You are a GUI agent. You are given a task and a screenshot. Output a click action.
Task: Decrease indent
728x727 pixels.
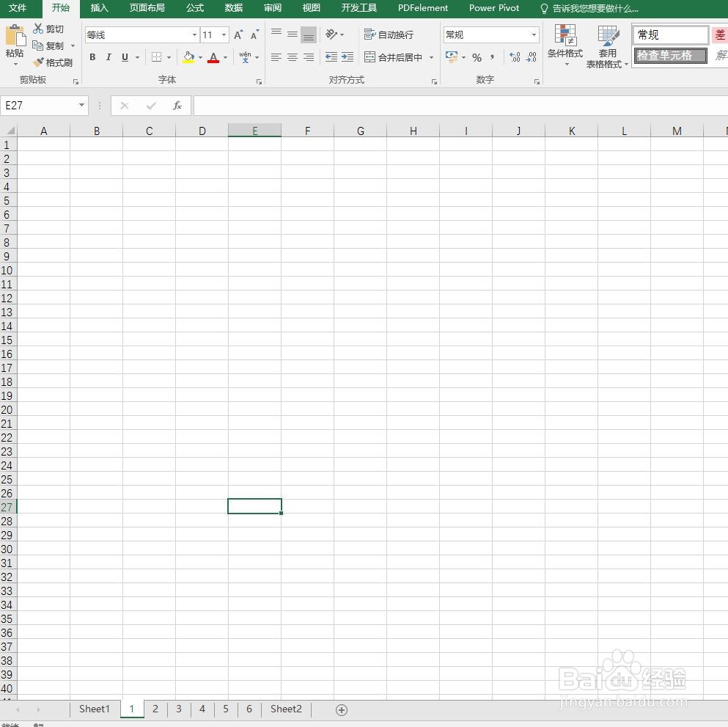331,57
